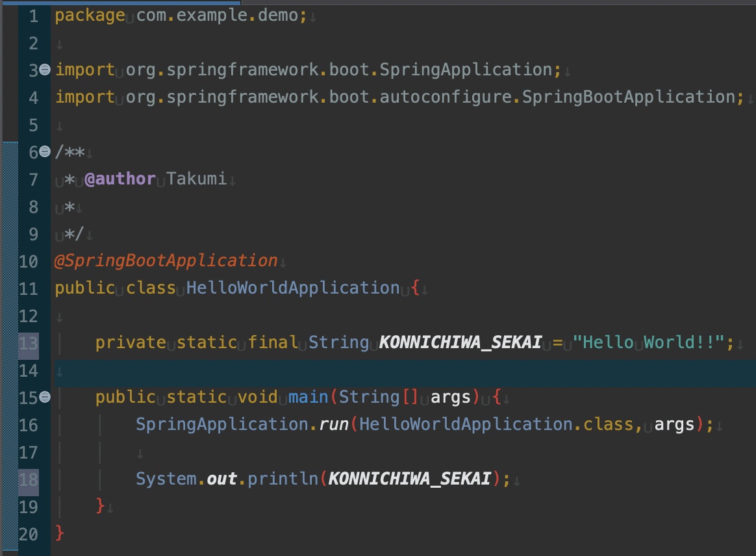Click the author name Takumi
756x556 pixels.
click(x=196, y=179)
